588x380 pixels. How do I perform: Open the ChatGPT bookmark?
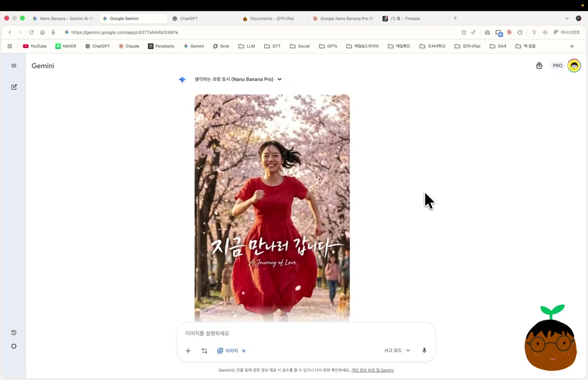click(x=98, y=46)
